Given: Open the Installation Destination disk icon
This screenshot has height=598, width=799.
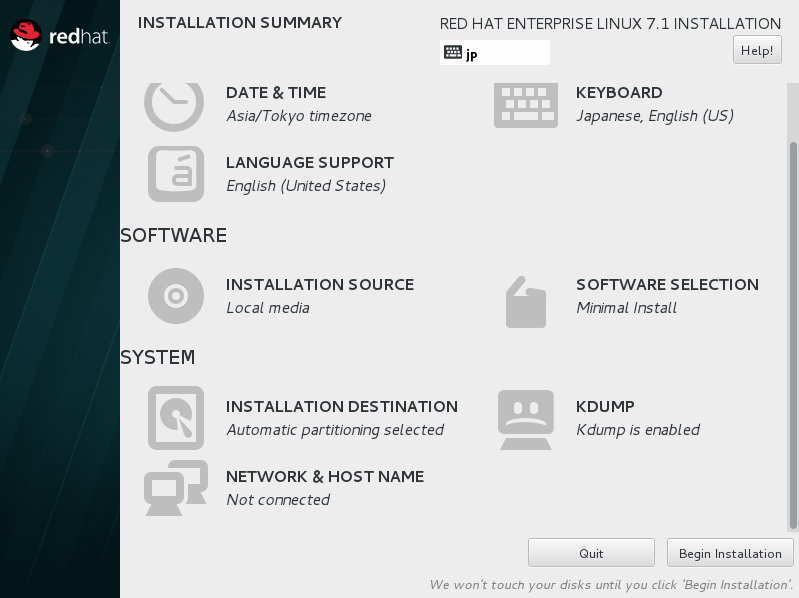Looking at the screenshot, I should point(176,418).
